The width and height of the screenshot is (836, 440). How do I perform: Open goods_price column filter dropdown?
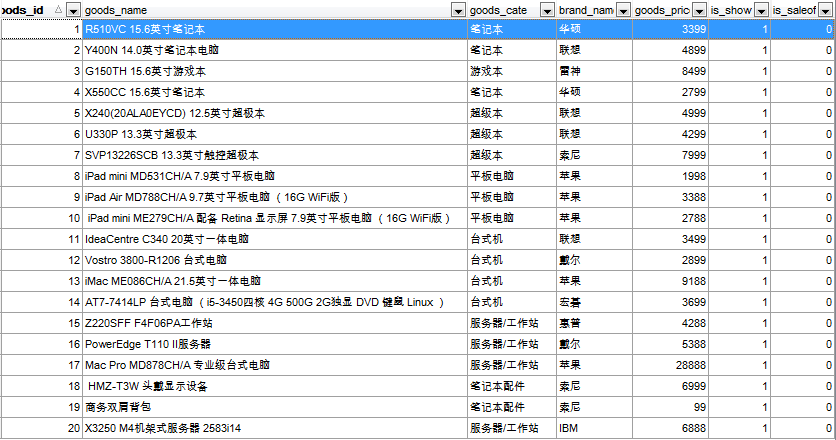tap(700, 10)
